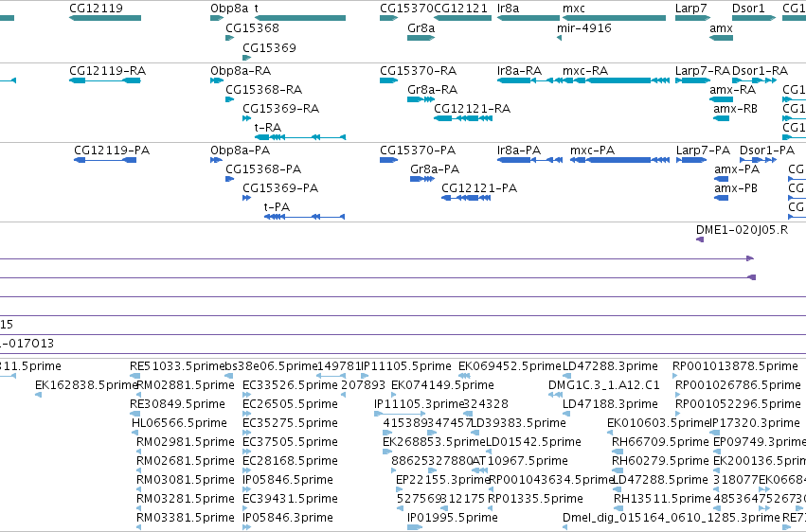Select the CG15369 gene label
806x532 pixels.
[269, 47]
